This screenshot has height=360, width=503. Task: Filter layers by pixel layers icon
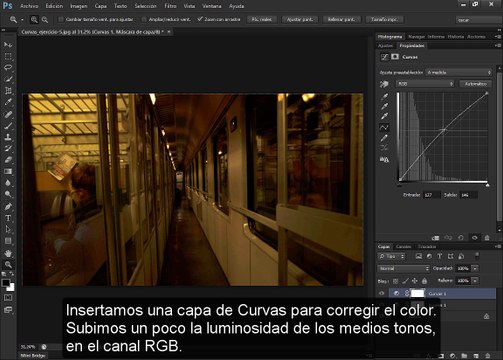[419, 256]
